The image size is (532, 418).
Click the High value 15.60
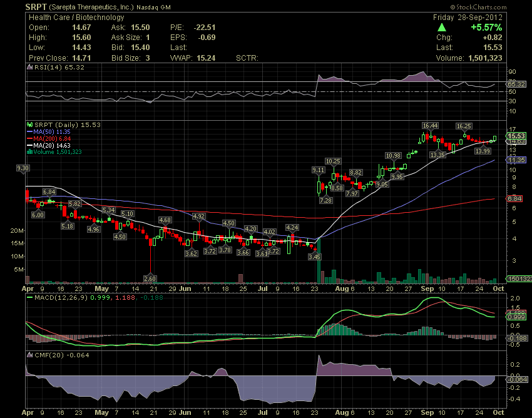pyautogui.click(x=81, y=38)
